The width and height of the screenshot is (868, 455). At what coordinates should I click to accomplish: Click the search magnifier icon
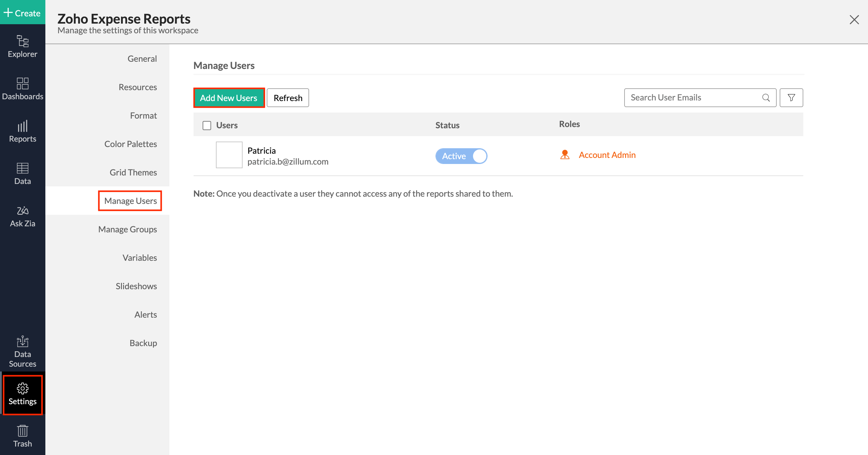click(766, 98)
